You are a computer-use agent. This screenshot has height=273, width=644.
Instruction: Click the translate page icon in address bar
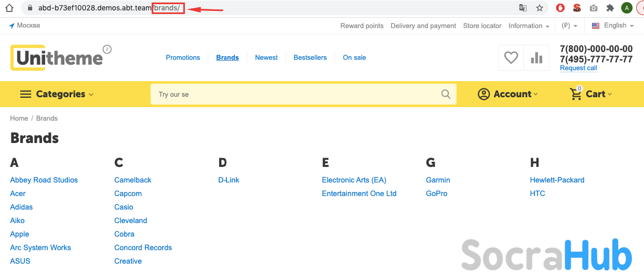[523, 8]
